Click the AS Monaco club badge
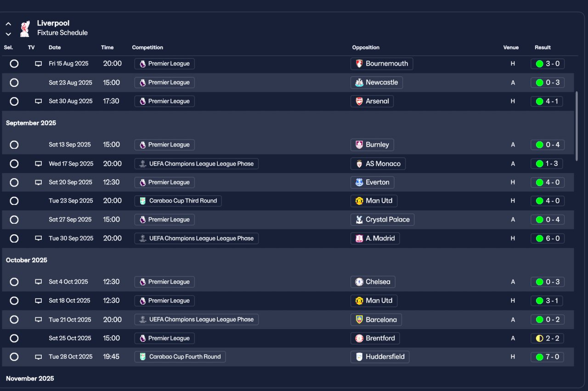This screenshot has width=588, height=391. point(359,164)
